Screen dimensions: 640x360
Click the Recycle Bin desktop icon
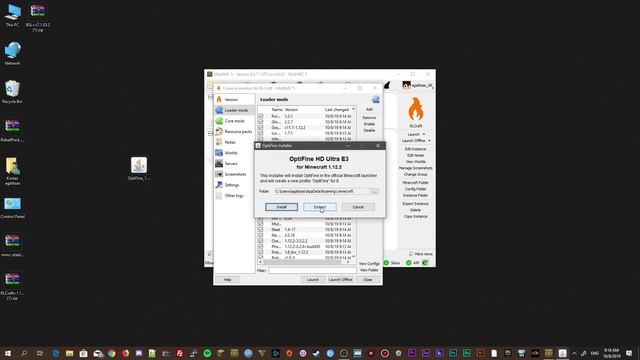point(12,92)
